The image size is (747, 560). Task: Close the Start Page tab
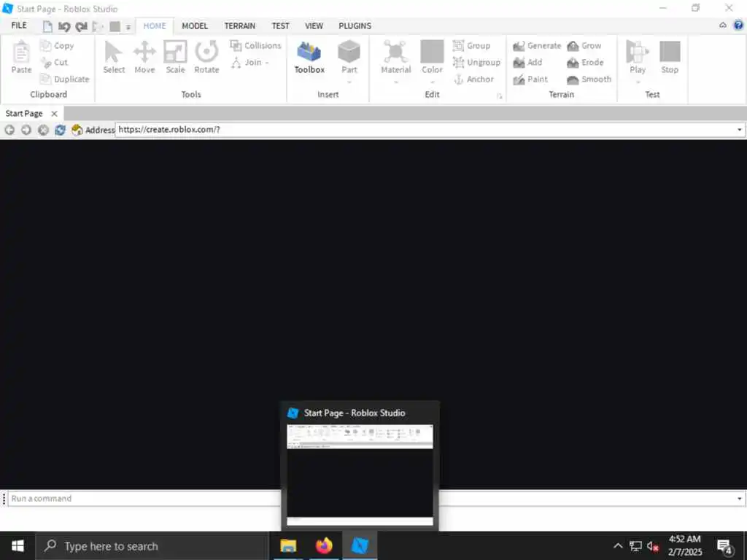(54, 113)
